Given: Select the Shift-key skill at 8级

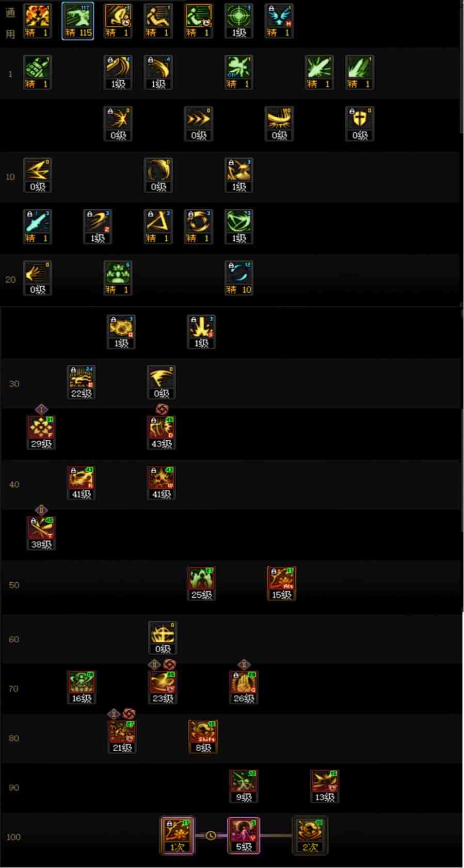Looking at the screenshot, I should pyautogui.click(x=203, y=737).
